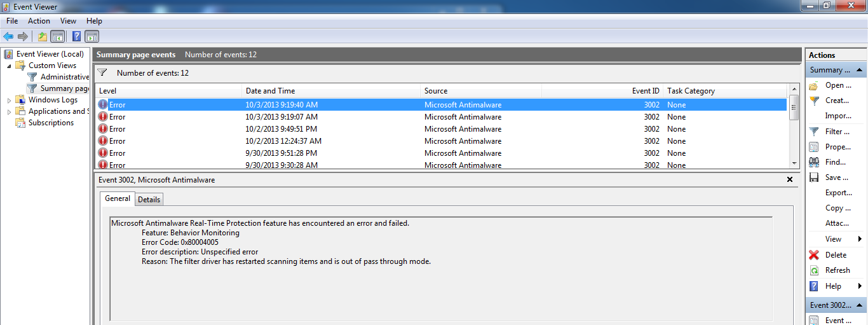Click error icon of 10/3/2013 9:19:07 AM event
Screen dimensions: 868x325
pyautogui.click(x=103, y=116)
